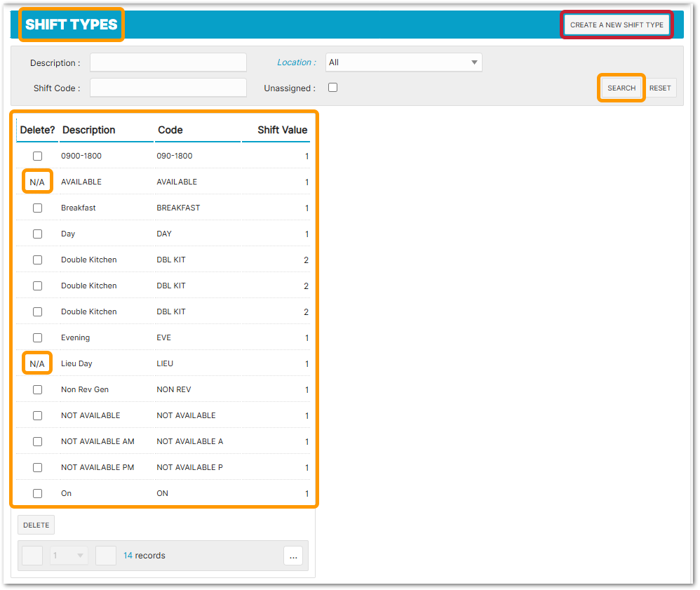Image resolution: width=700 pixels, height=590 pixels.
Task: Click into the Shift Code input field
Action: click(x=168, y=88)
